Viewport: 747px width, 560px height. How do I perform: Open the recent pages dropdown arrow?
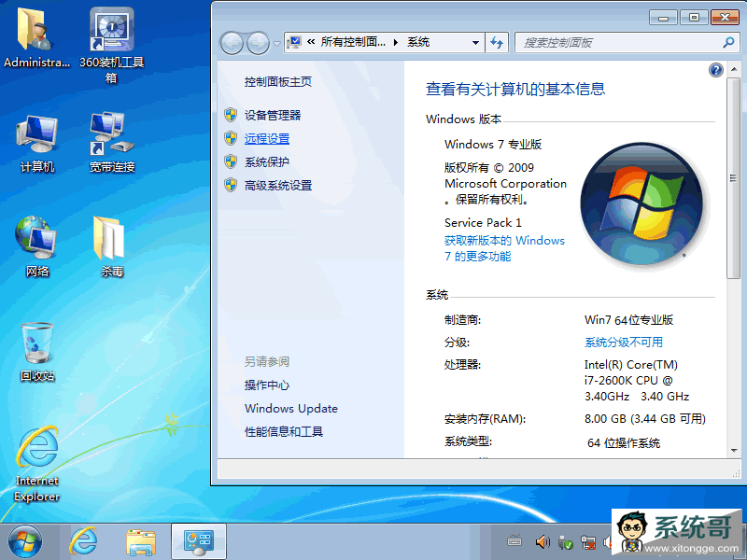tap(276, 44)
